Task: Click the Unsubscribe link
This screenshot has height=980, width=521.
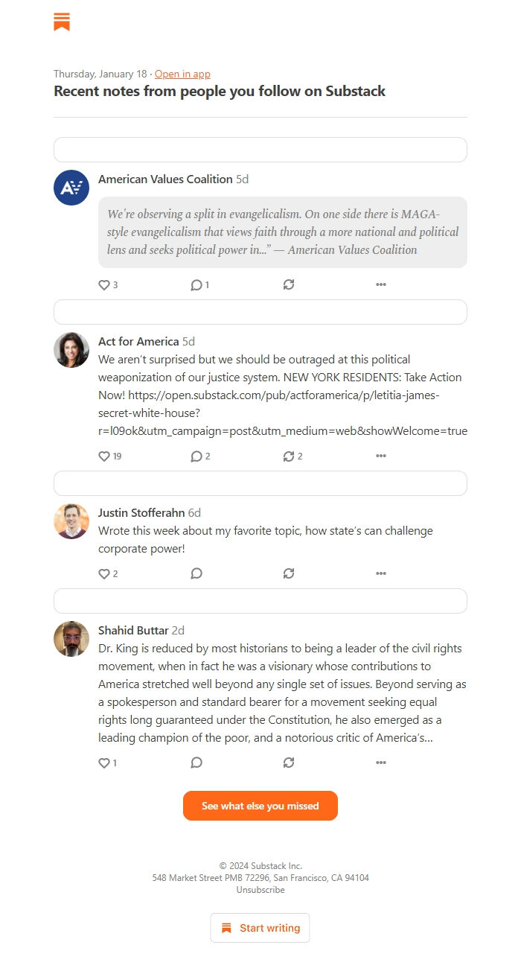Action: click(x=260, y=889)
